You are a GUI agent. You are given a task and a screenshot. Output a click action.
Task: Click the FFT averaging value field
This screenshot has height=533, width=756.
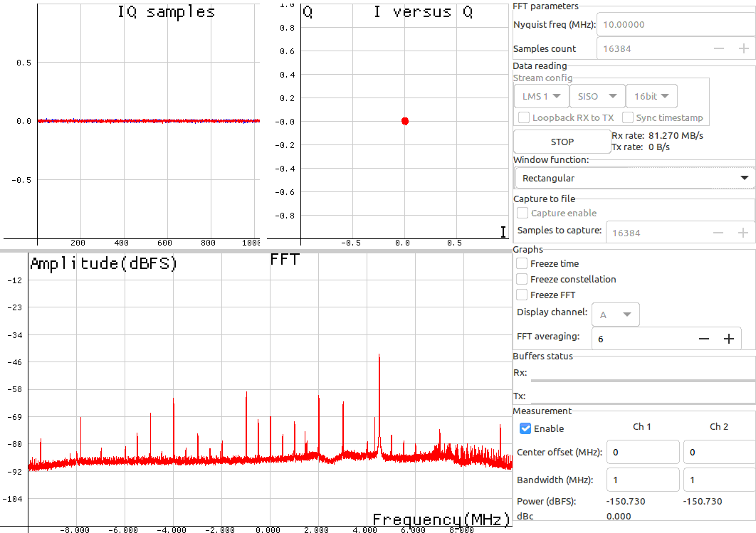tap(641, 339)
